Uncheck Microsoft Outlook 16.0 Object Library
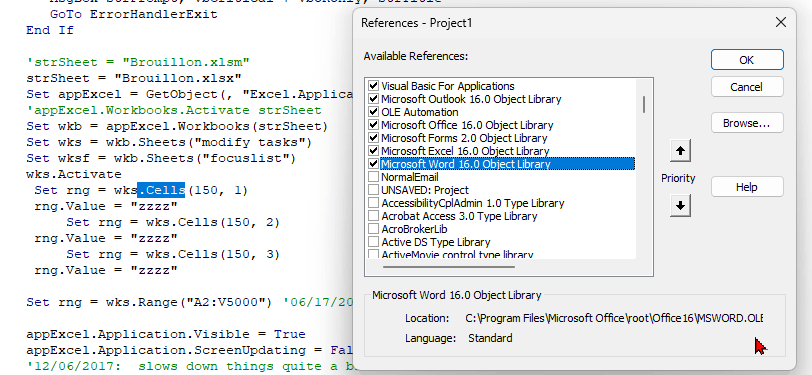This screenshot has height=375, width=812. 373,99
